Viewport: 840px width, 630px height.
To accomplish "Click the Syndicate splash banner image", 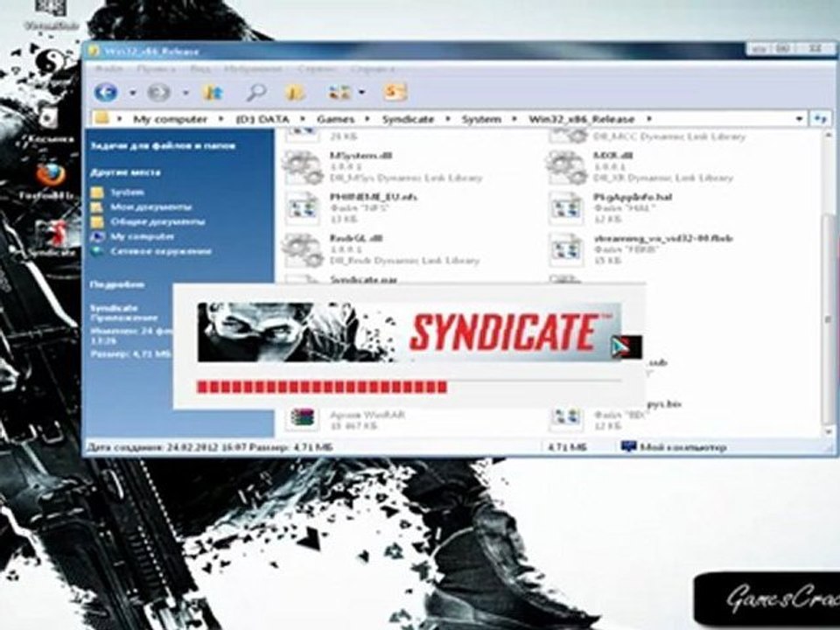I will [x=409, y=332].
